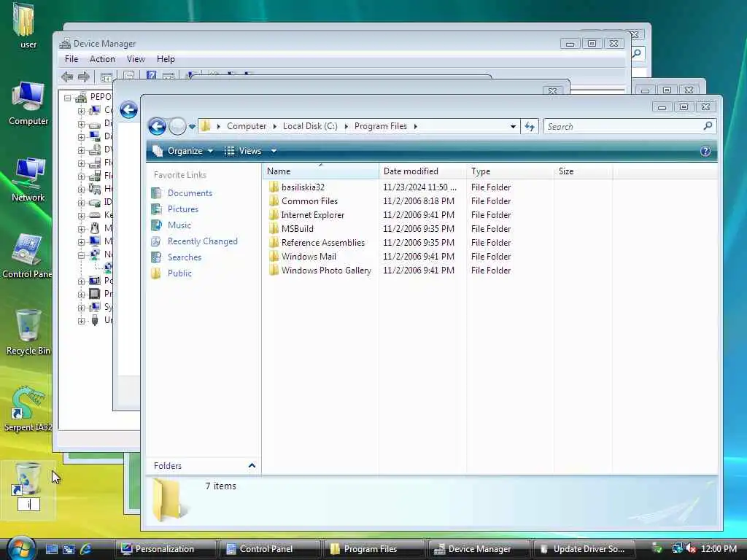Expand Universal Serial Bus node in Device Manager
This screenshot has width=747, height=560.
(x=81, y=321)
